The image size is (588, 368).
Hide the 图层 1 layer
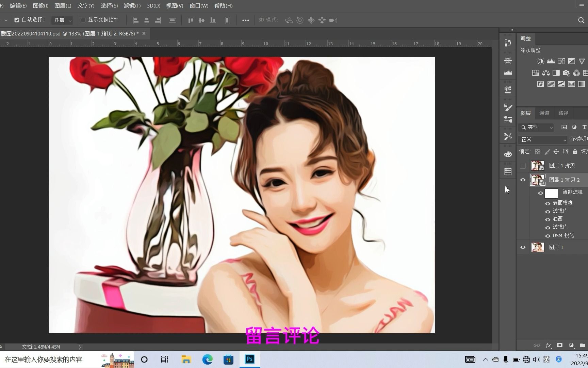523,247
